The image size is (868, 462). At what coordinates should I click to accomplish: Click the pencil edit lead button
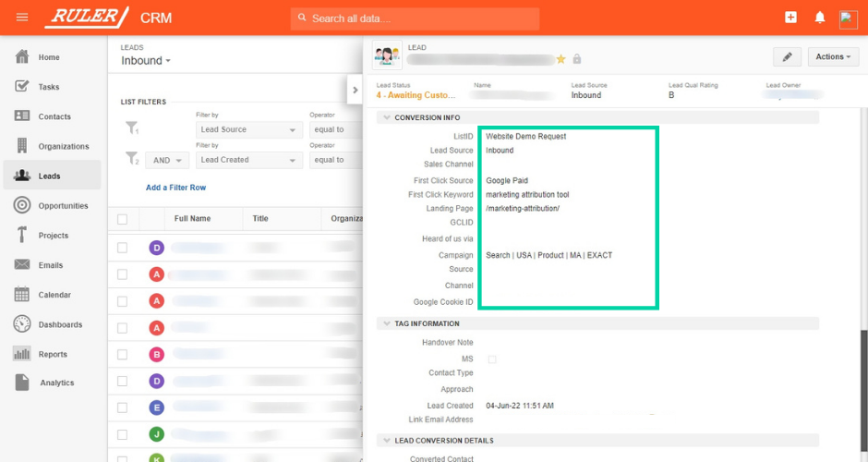pos(787,57)
